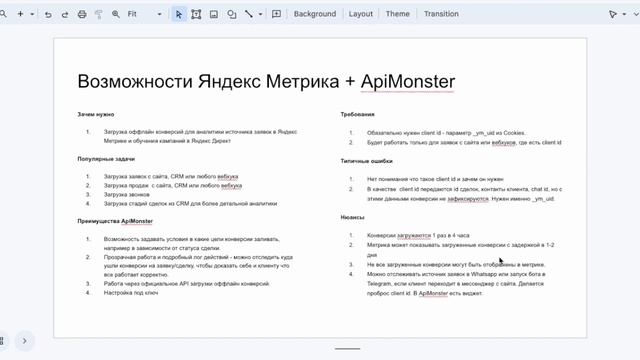Image resolution: width=640 pixels, height=360 pixels.
Task: Click the heading 'Нюансы'
Action: [x=353, y=217]
